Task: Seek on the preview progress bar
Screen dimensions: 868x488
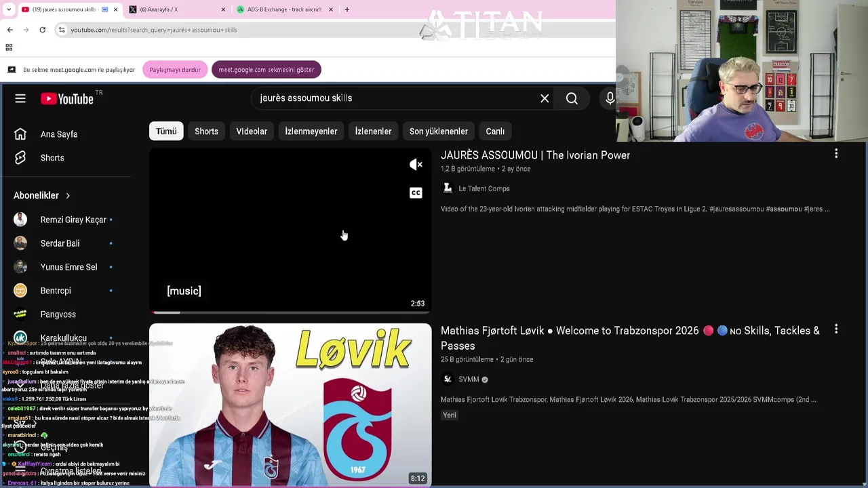Action: pos(290,312)
